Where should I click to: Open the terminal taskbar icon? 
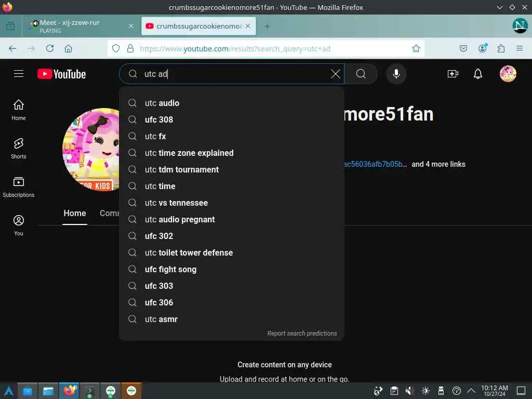coord(89,391)
